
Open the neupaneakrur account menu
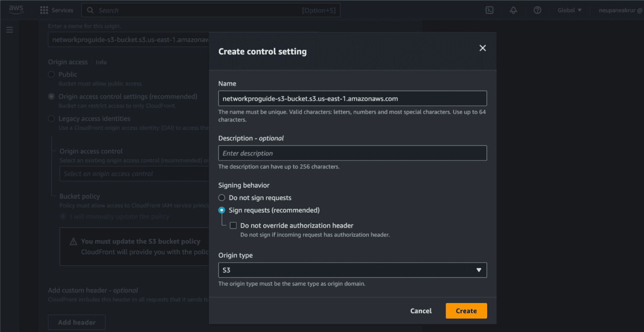pos(620,10)
